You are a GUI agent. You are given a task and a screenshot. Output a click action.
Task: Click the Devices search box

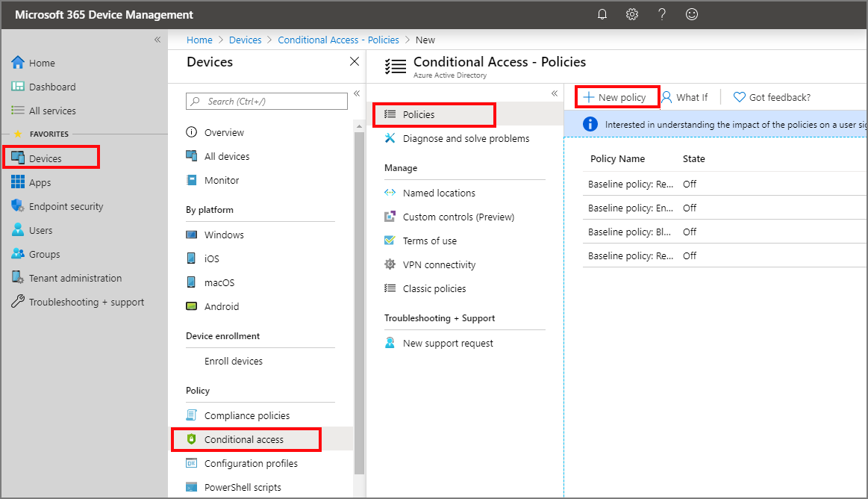click(267, 102)
